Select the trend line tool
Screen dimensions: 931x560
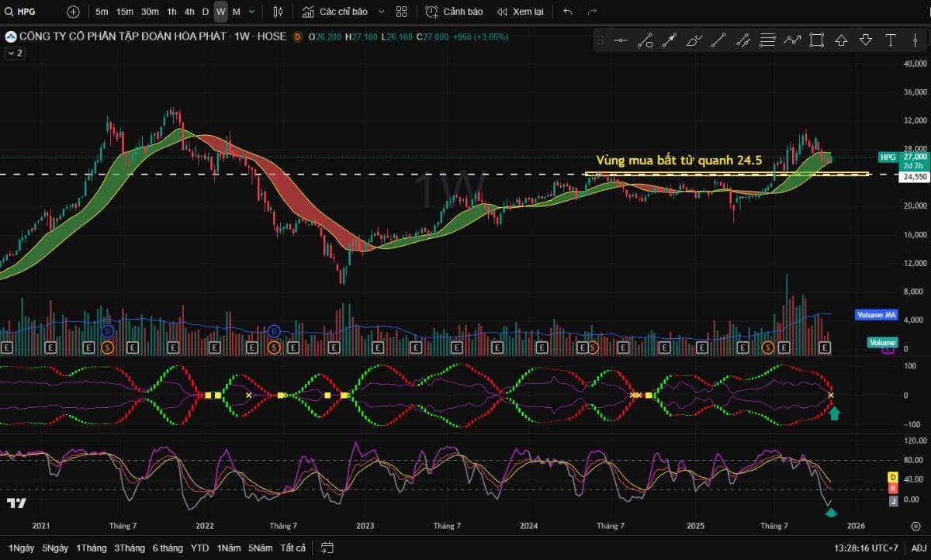(x=718, y=40)
